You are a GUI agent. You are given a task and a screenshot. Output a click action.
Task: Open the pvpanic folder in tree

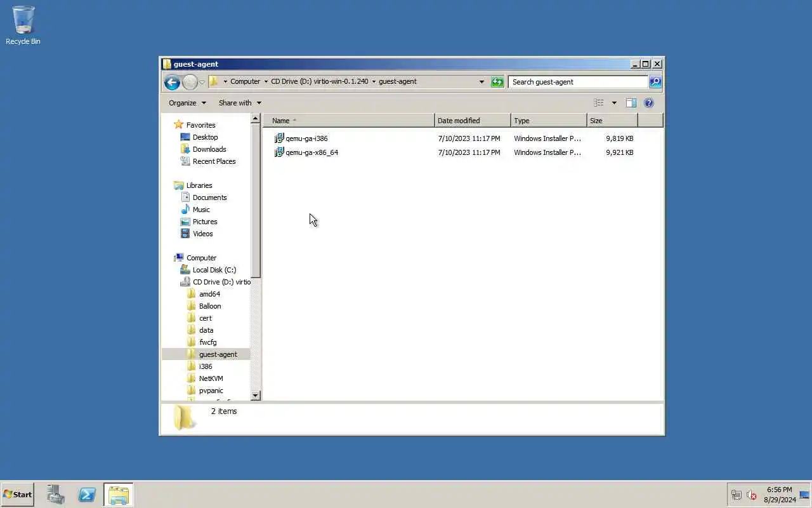205,391
